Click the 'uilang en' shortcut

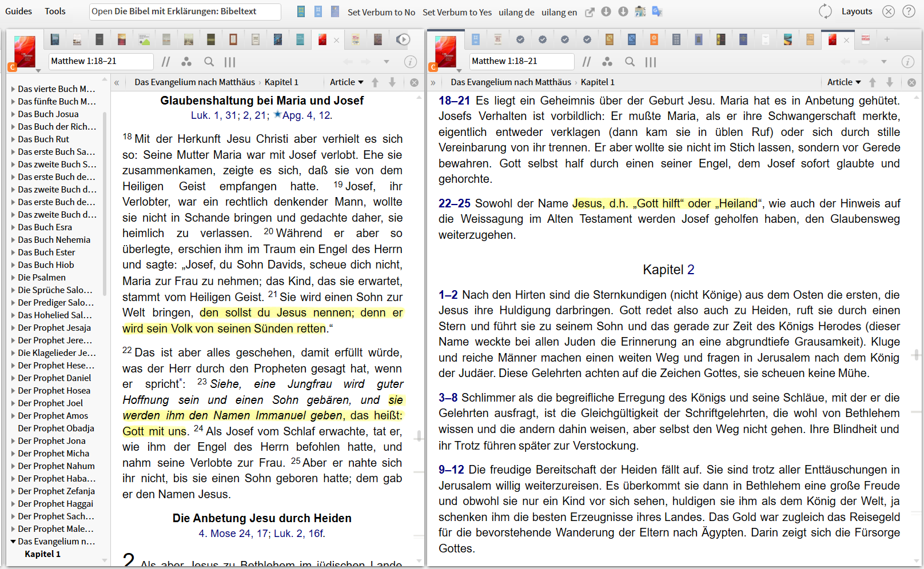click(559, 12)
